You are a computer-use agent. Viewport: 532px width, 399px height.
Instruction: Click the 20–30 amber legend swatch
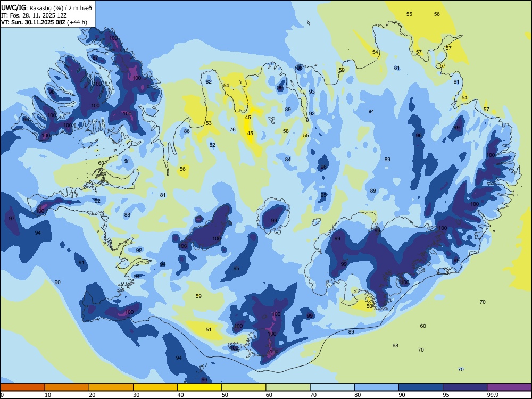pos(111,387)
